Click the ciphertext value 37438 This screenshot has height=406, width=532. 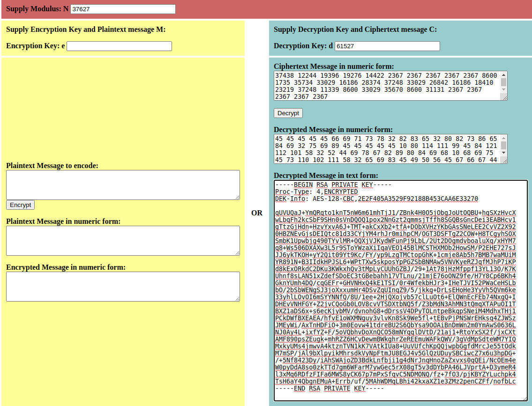pyautogui.click(x=285, y=75)
